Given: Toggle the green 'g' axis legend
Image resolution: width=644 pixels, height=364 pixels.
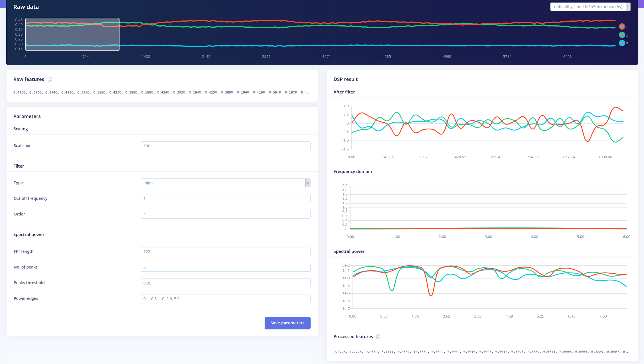Looking at the screenshot, I should (x=622, y=35).
